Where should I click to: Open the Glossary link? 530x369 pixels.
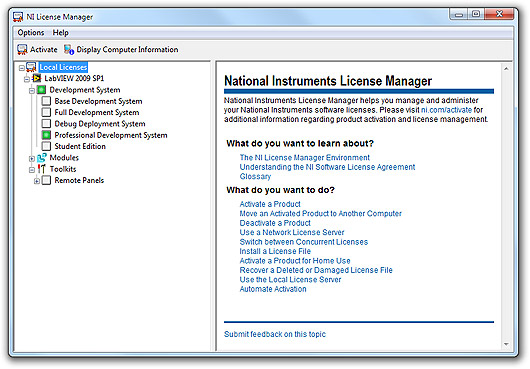(x=255, y=176)
